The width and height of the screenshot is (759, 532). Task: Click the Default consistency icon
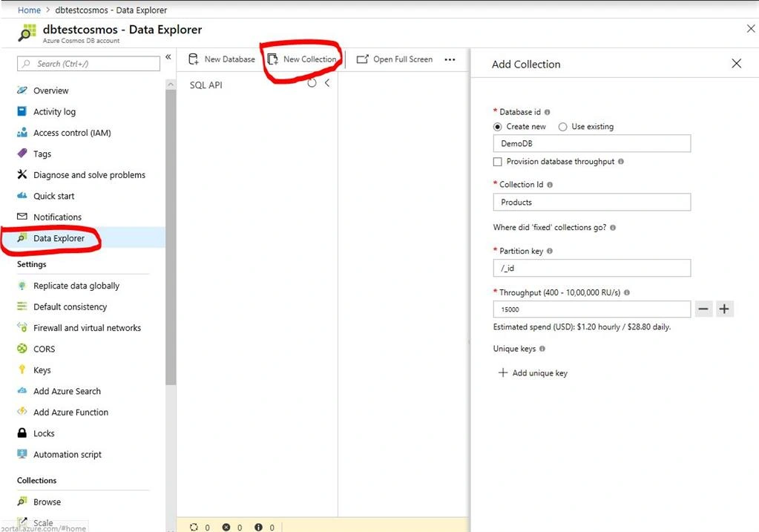pyautogui.click(x=22, y=306)
